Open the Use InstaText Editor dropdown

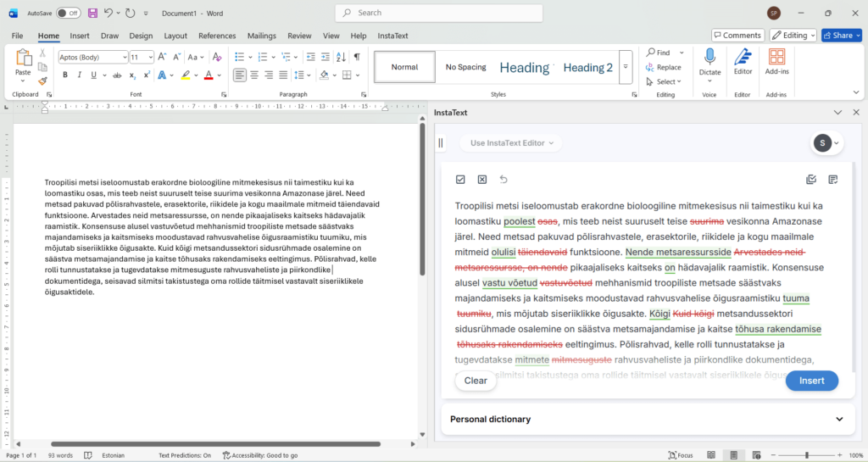tap(512, 143)
